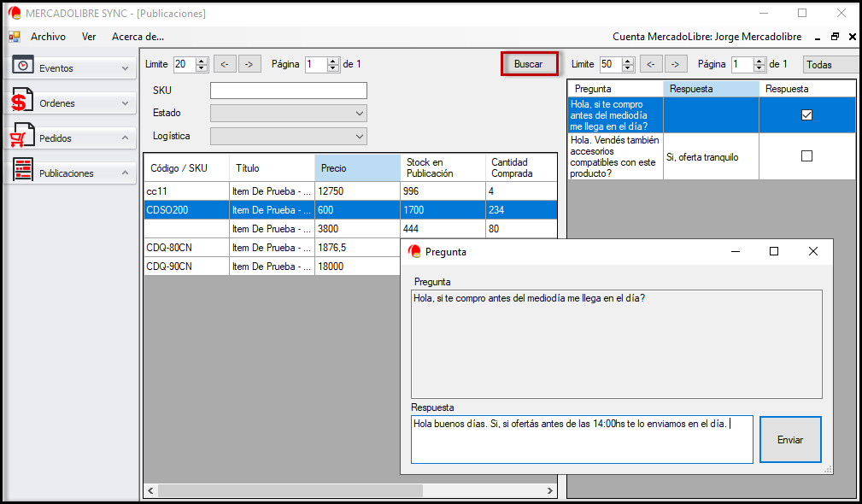
Task: Select the CDSO200 SKU cell
Action: pyautogui.click(x=186, y=210)
